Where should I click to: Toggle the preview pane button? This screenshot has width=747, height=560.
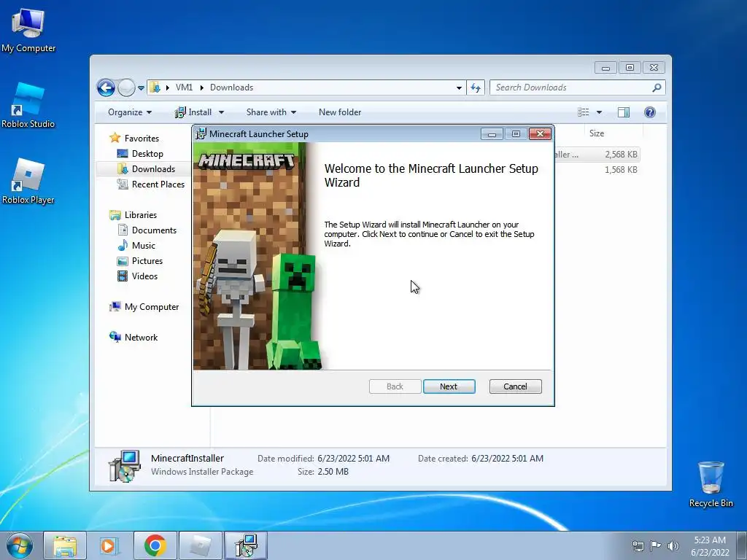(624, 112)
